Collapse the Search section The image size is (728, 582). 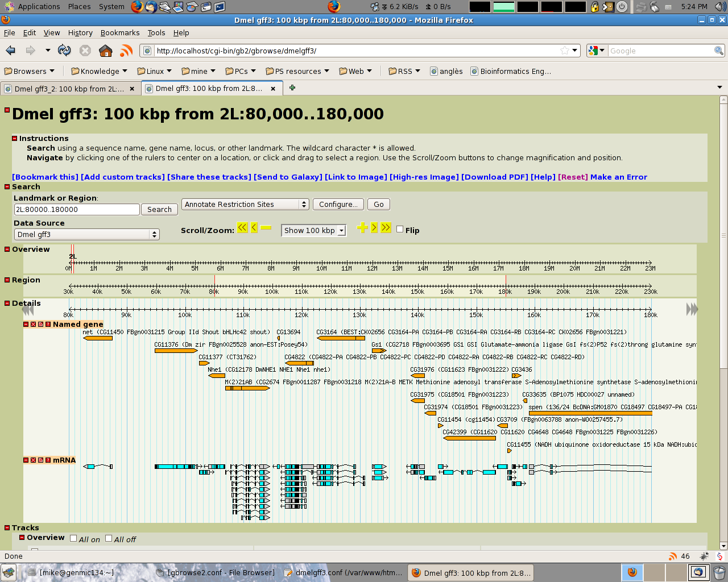pos(7,186)
